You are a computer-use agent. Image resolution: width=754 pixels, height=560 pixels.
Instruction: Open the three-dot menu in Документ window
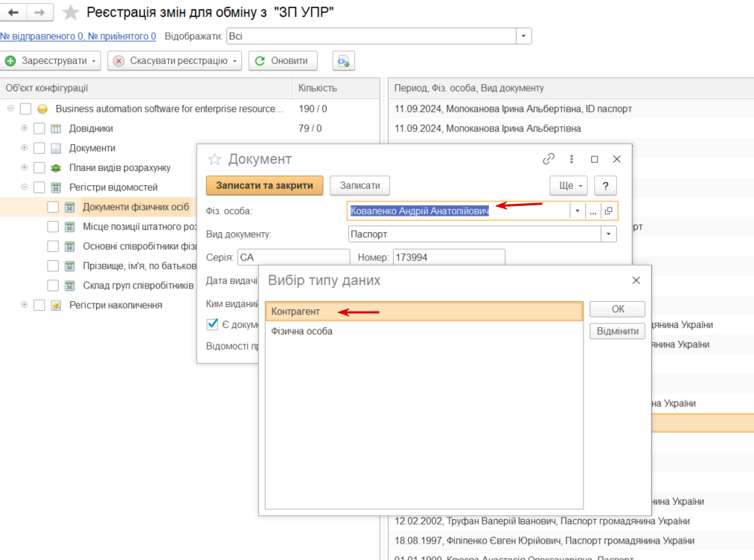[x=572, y=159]
